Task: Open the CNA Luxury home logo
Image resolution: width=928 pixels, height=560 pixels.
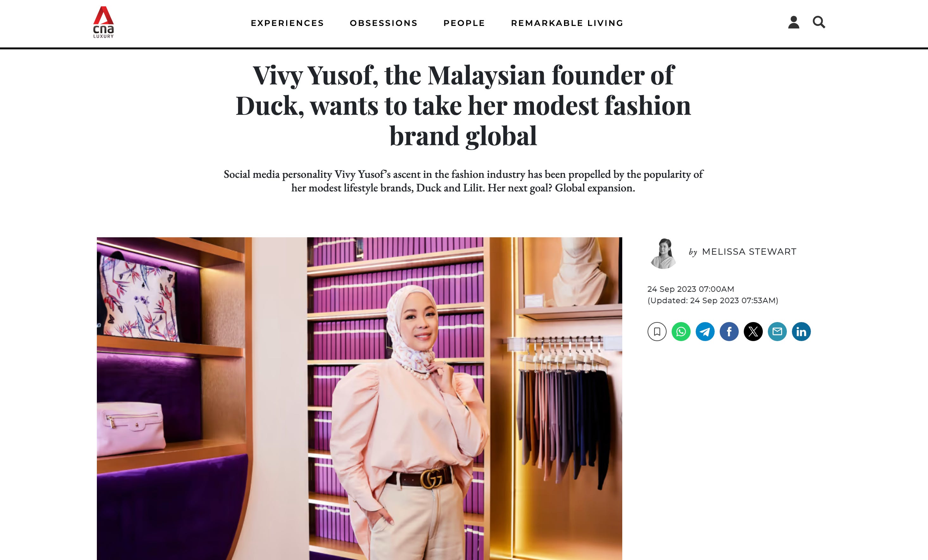Action: (x=103, y=22)
